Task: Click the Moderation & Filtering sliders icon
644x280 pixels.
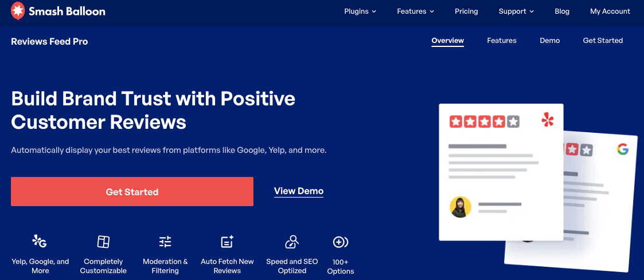Action: (x=165, y=242)
